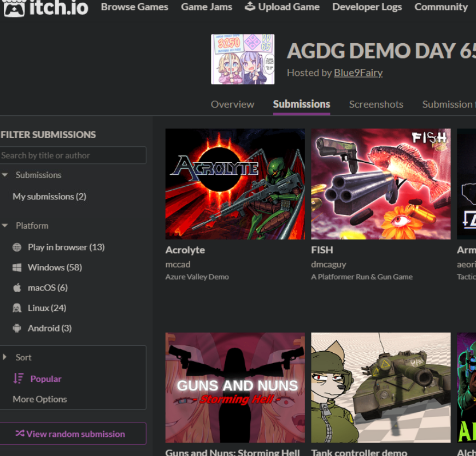The width and height of the screenshot is (476, 456).
Task: Click the AGDG Demo Day 65 jam banner image
Action: [x=243, y=59]
